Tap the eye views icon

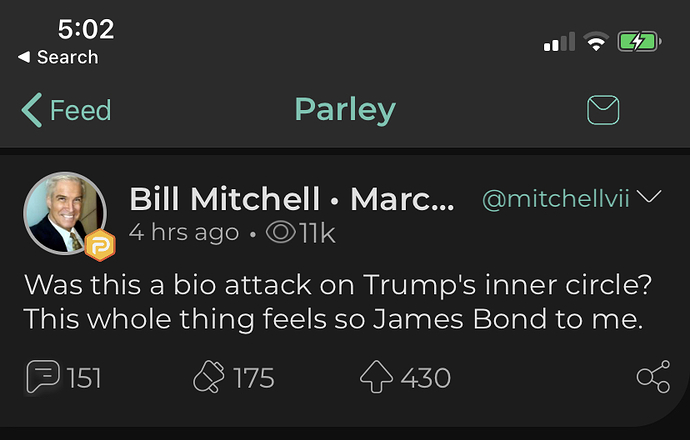pyautogui.click(x=281, y=233)
